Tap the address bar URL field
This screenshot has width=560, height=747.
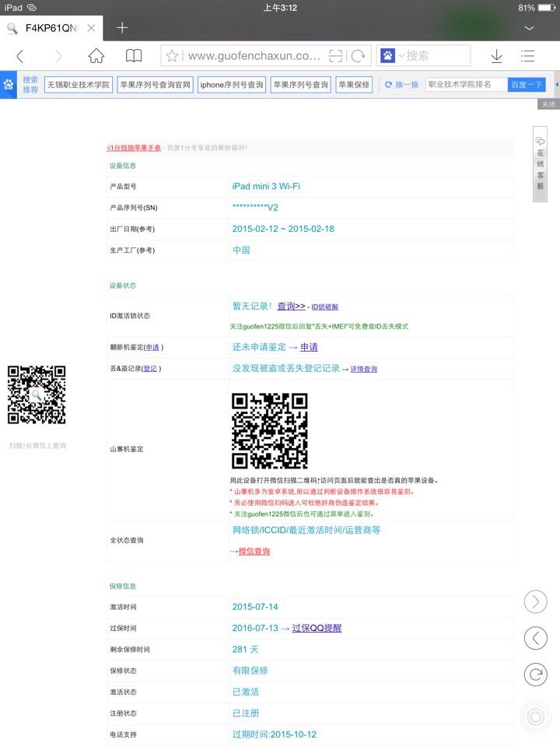[x=254, y=56]
